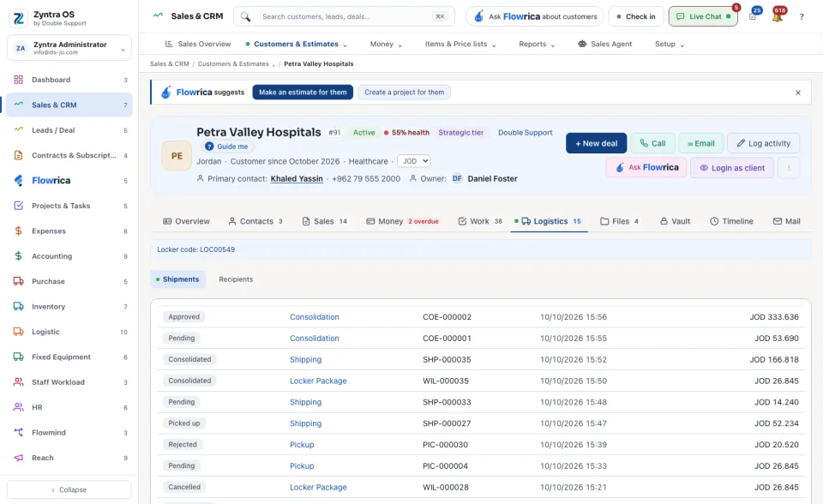This screenshot has width=823, height=504.
Task: Open the Dashboard sidebar icon
Action: click(x=18, y=80)
